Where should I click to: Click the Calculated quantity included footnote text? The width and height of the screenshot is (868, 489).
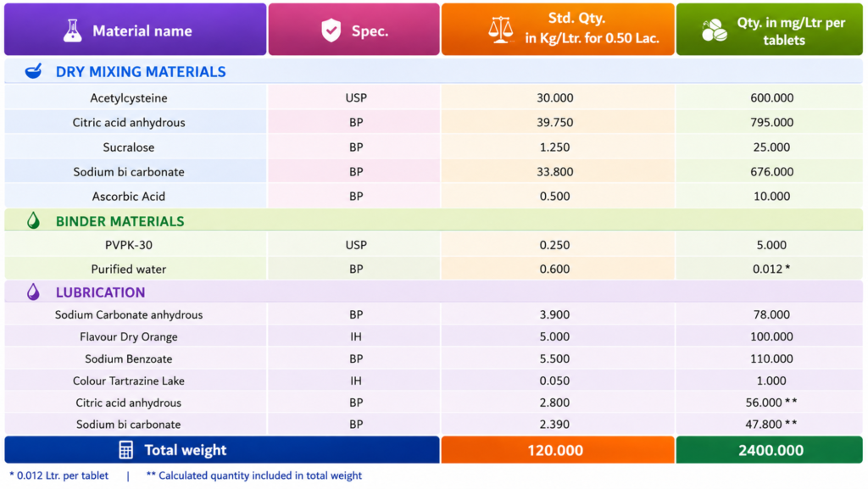pos(254,475)
